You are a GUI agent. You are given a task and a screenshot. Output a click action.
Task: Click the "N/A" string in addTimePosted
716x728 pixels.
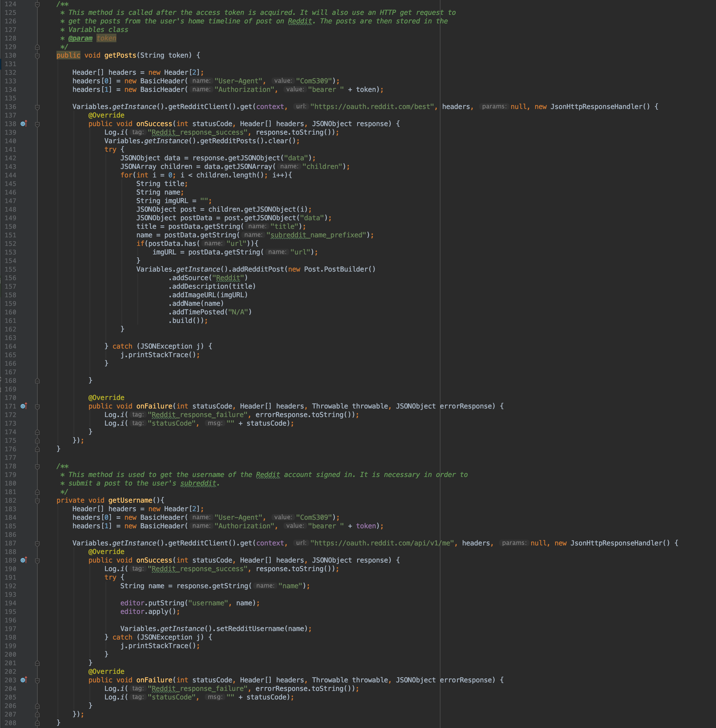[238, 312]
